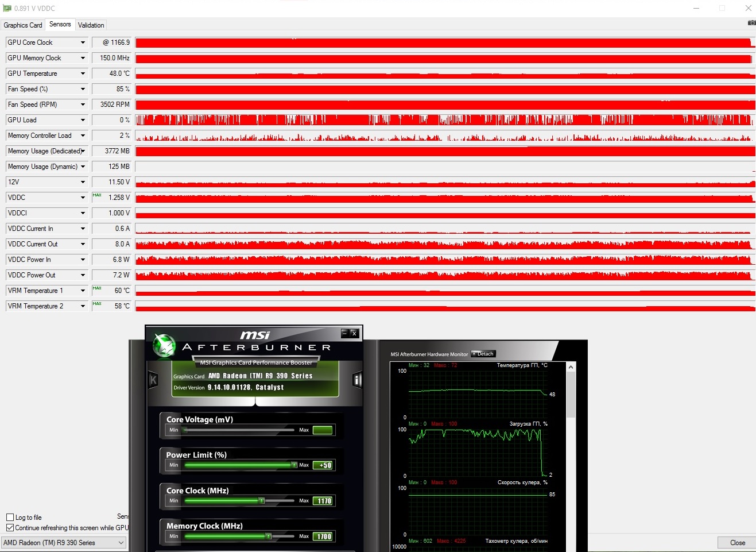Adjust the Memory Clock (MHz) slider
756x552 pixels.
point(238,536)
